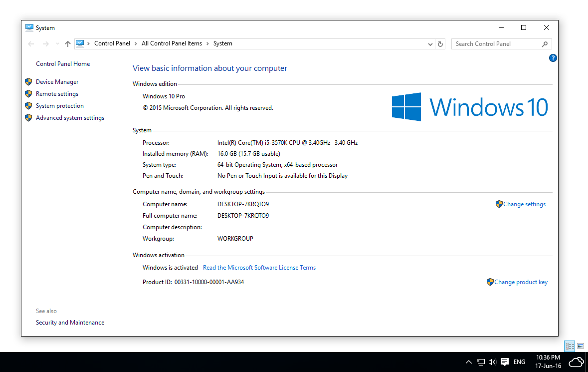The image size is (588, 372).
Task: Click the details view icon above taskbar
Action: click(x=570, y=346)
